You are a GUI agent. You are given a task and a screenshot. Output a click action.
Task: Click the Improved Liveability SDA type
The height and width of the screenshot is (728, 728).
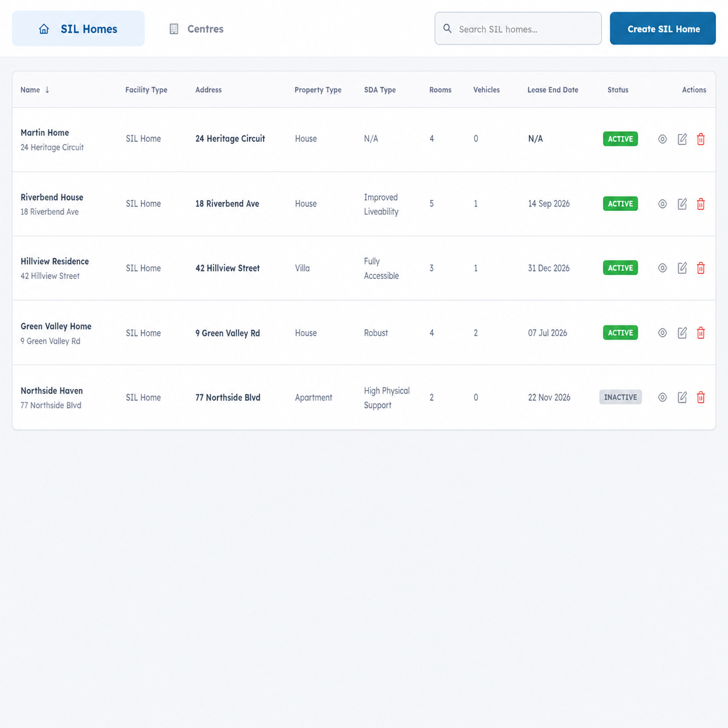tap(381, 204)
